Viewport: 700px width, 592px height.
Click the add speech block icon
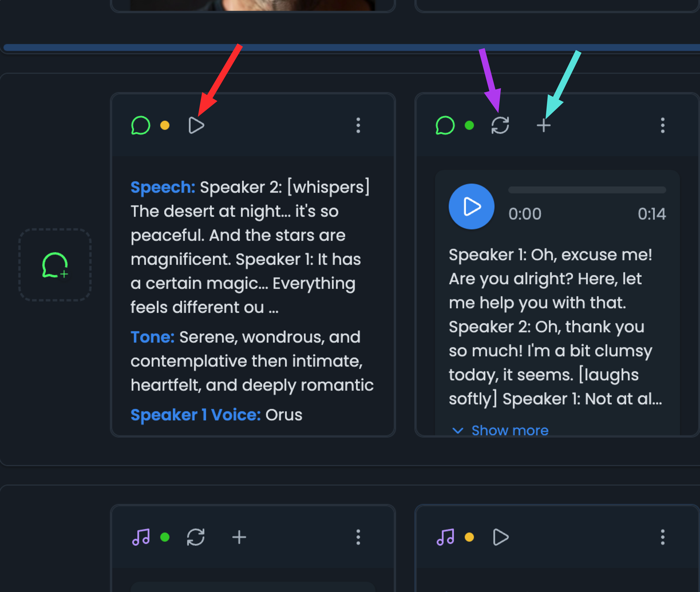point(55,265)
